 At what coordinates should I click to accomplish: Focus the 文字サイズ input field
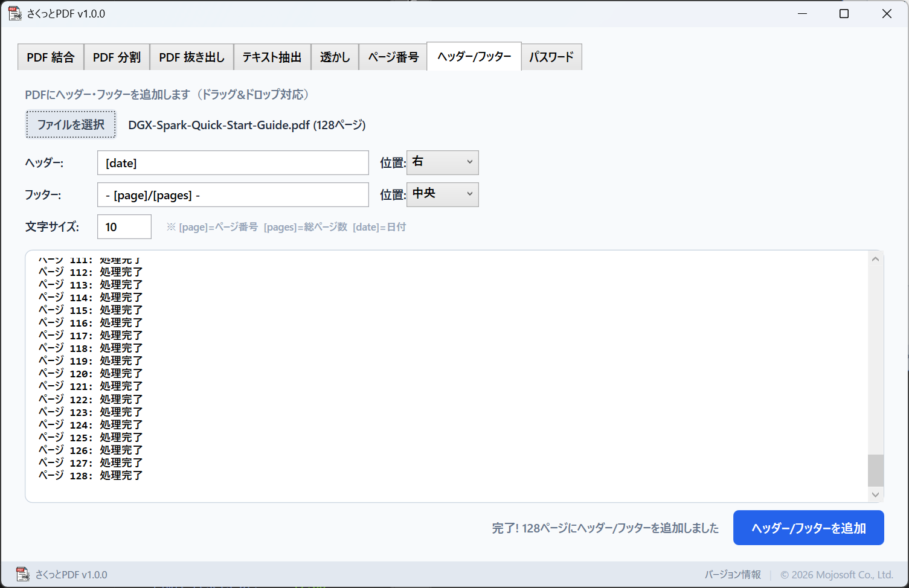coord(124,227)
